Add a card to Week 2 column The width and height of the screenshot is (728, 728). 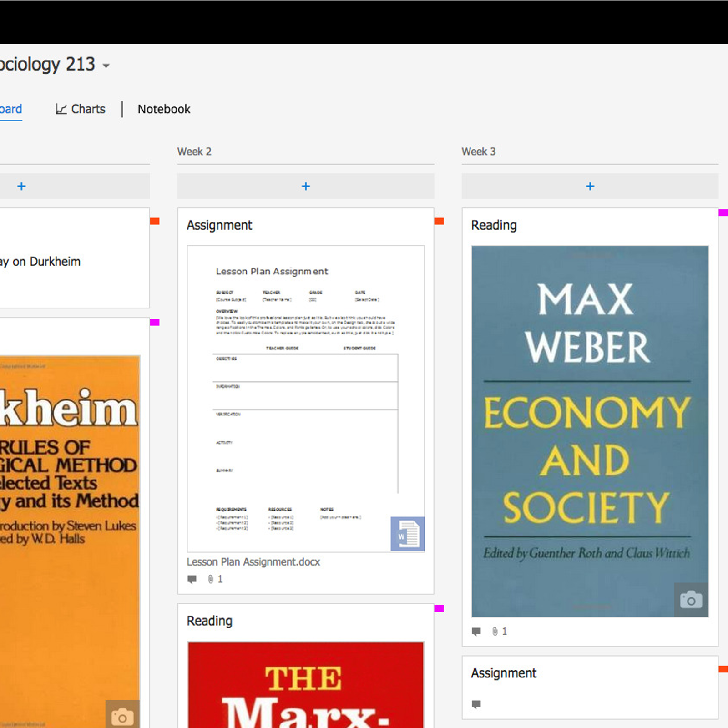tap(306, 186)
